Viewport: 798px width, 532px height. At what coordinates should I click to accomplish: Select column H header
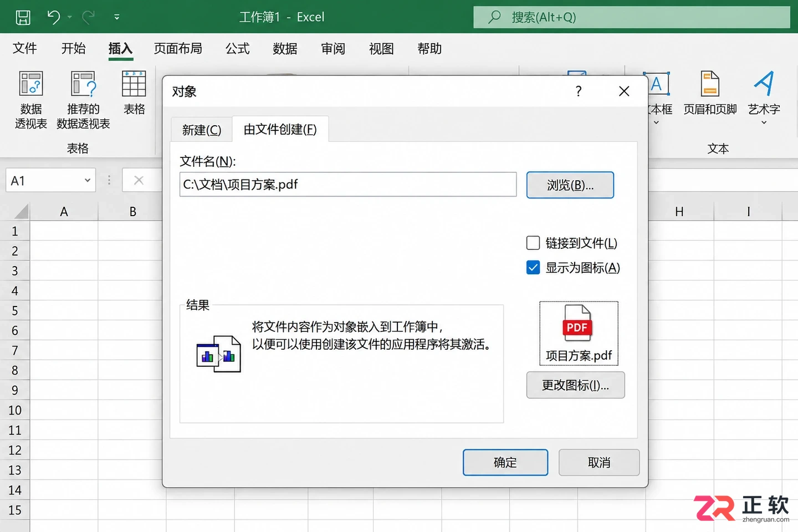679,212
